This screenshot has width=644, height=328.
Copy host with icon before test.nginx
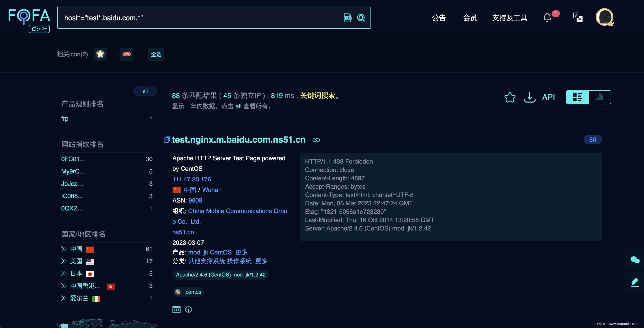[x=167, y=140]
